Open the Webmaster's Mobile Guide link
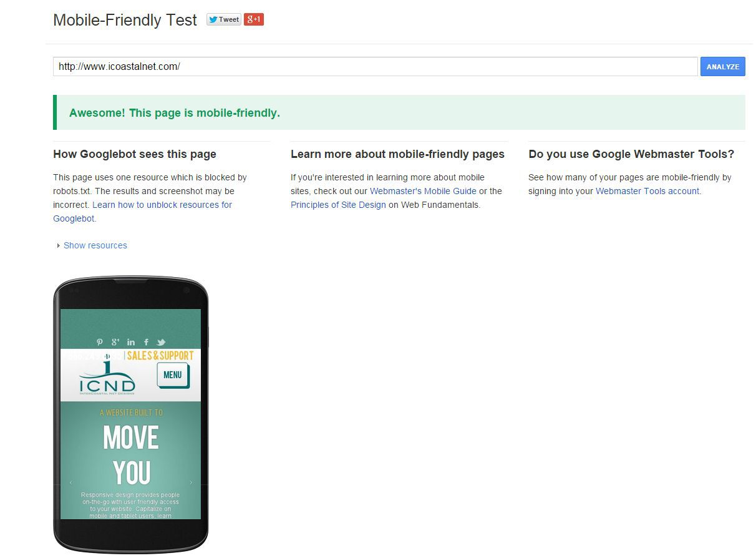Screen dimensions: 756x558 (x=423, y=191)
